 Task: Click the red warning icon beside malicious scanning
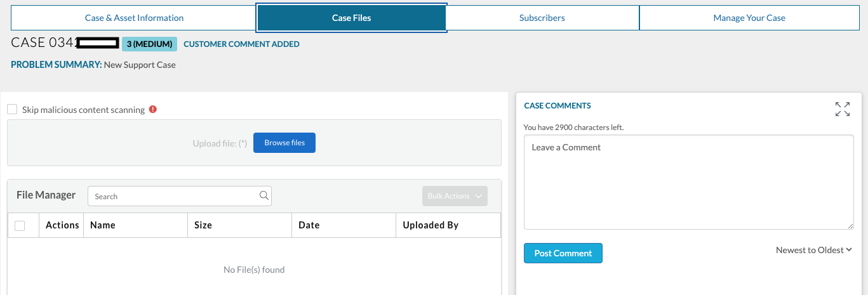(x=152, y=110)
